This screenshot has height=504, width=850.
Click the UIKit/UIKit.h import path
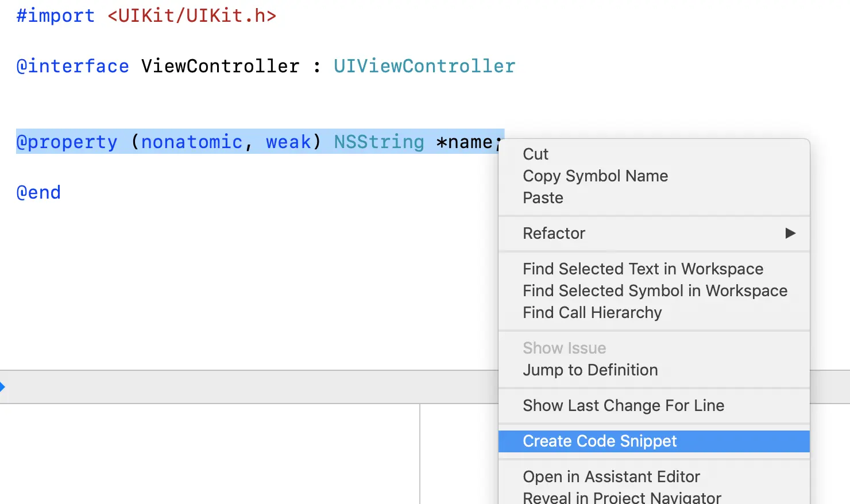coord(192,15)
